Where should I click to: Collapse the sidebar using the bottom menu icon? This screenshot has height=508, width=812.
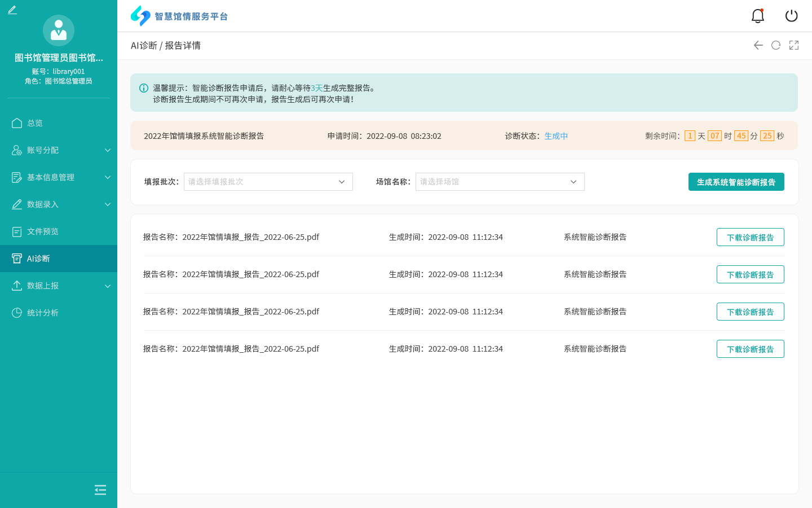tap(100, 490)
